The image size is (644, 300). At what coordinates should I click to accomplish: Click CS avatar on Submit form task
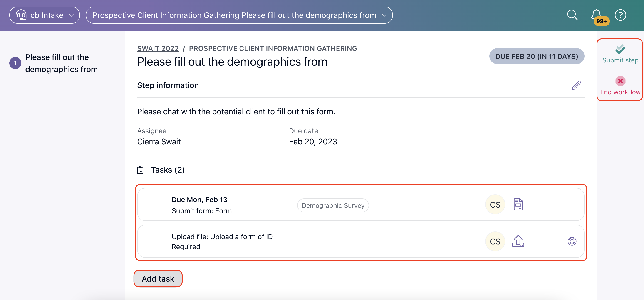[x=495, y=204]
